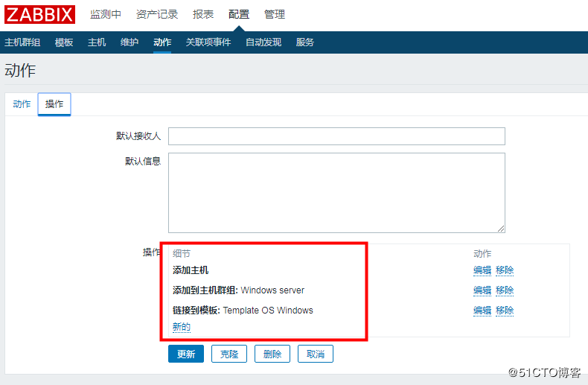Remove the 添加到主机群组 Windows server operation

[x=505, y=290]
